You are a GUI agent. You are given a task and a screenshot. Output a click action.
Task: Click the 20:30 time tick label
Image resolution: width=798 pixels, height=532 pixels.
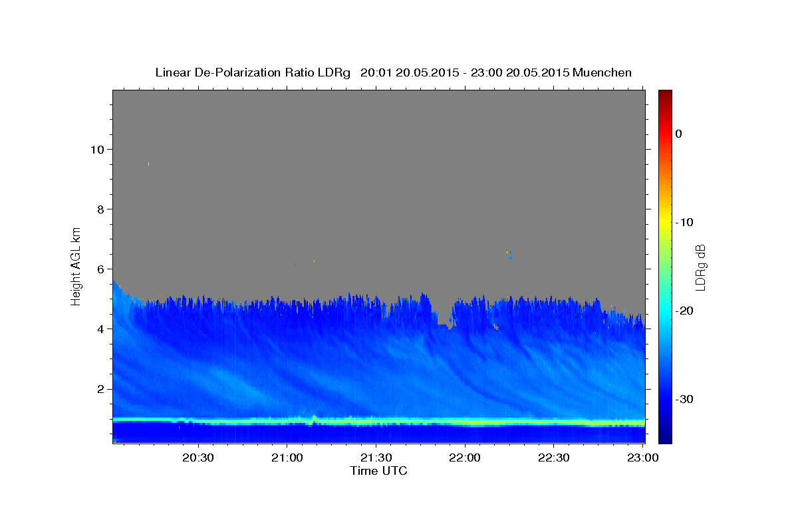coord(198,458)
